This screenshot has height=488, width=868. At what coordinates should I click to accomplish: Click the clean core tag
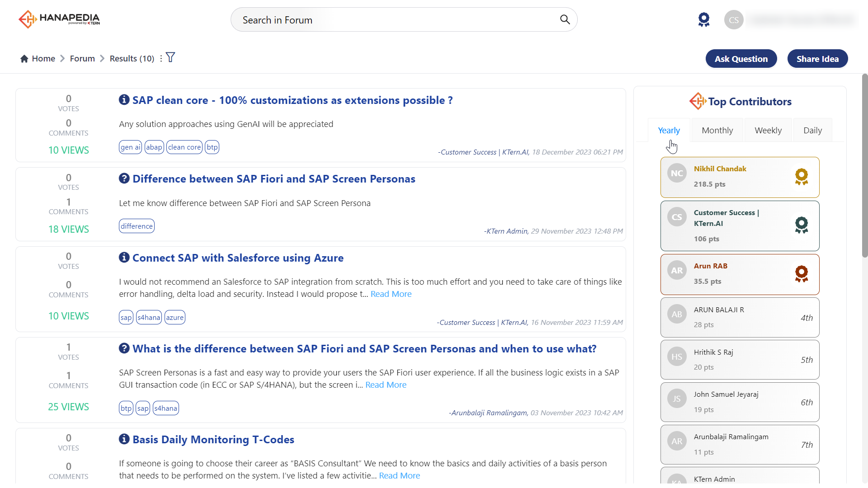pos(184,147)
